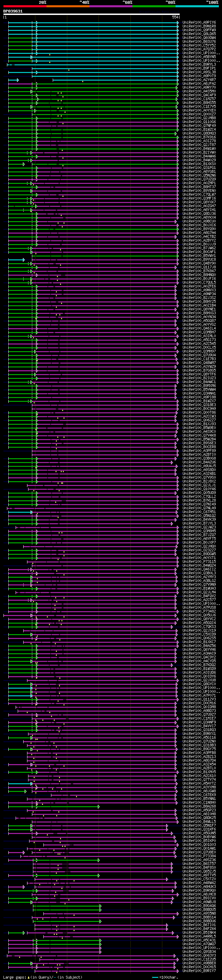Click the purple ~60% identity color segment

click(111, 6)
